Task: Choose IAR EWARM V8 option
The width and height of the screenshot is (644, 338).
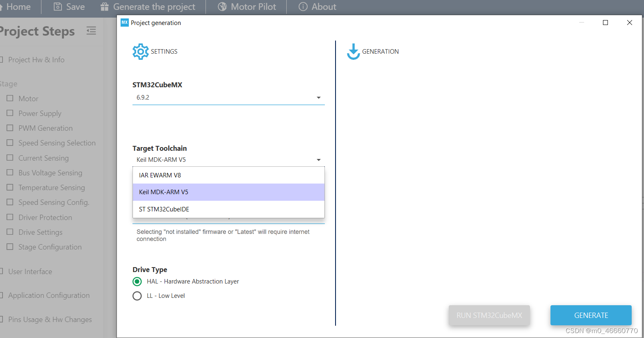Action: click(228, 175)
